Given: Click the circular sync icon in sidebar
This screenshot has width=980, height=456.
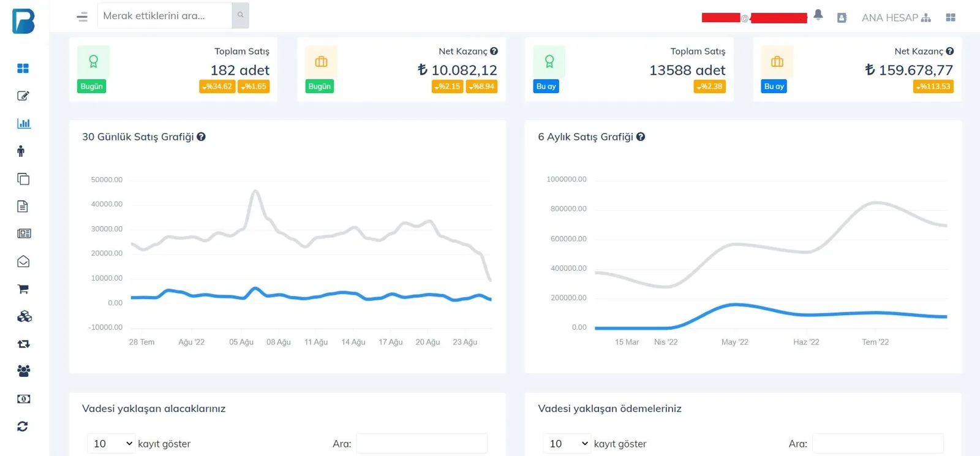Looking at the screenshot, I should pyautogui.click(x=23, y=427).
